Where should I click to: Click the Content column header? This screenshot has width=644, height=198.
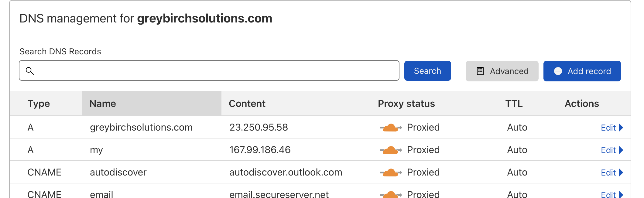tap(247, 104)
